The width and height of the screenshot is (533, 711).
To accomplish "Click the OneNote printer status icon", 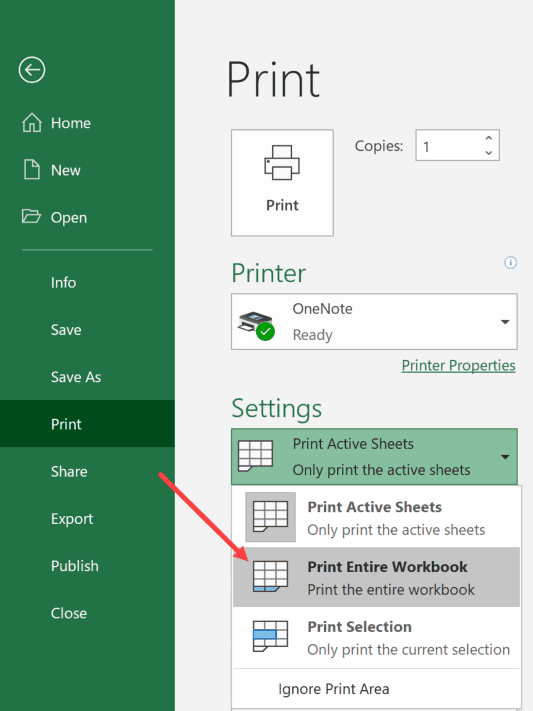I will click(x=256, y=325).
